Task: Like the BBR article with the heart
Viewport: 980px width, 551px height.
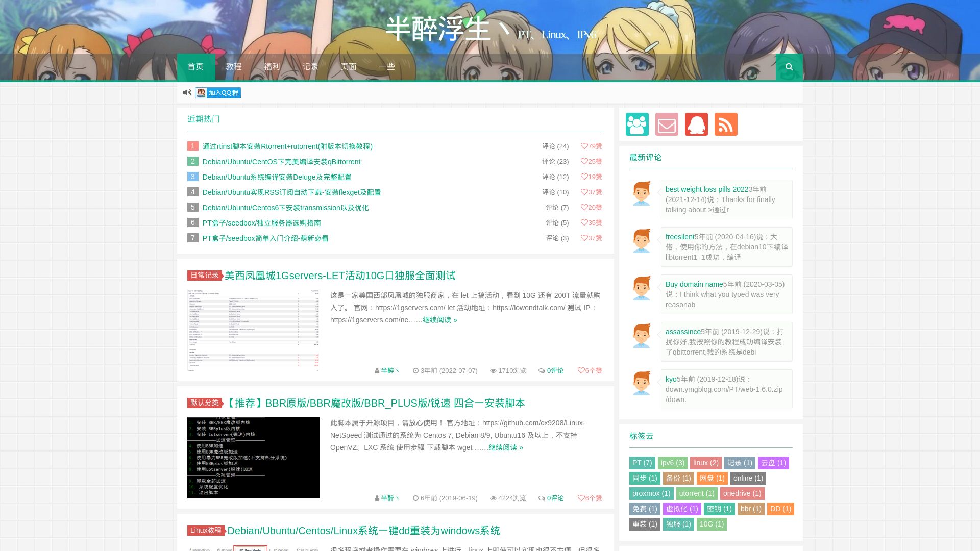Action: [581, 498]
